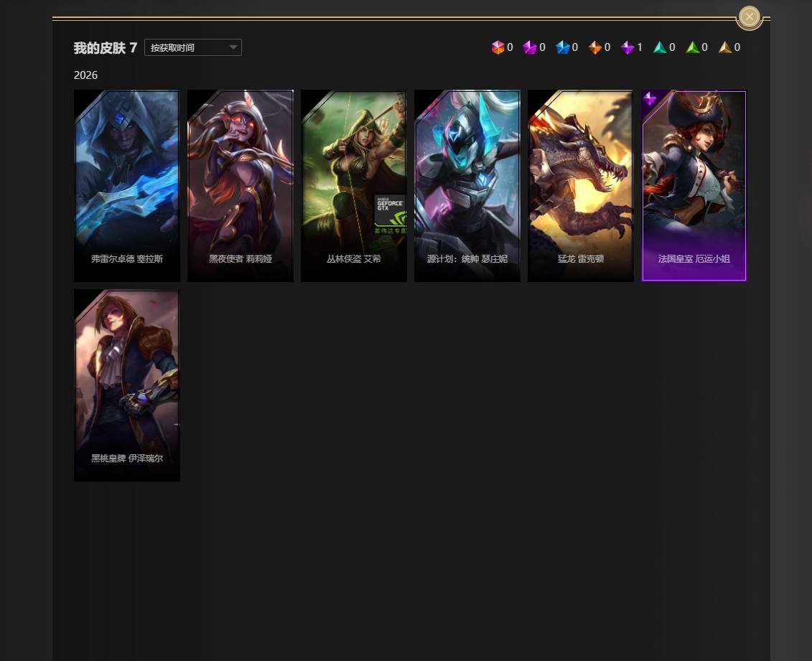This screenshot has width=812, height=661.
Task: Close the skins panel with the round X
Action: click(x=749, y=17)
